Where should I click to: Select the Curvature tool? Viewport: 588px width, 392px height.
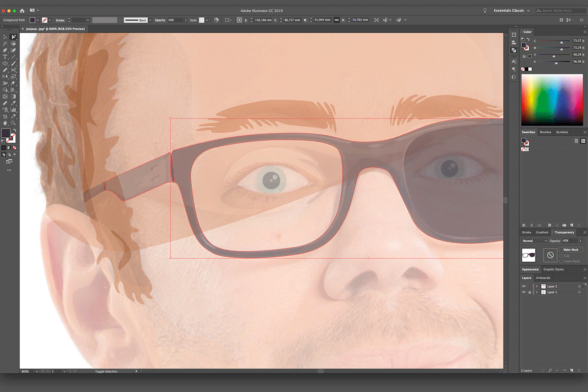[13, 50]
